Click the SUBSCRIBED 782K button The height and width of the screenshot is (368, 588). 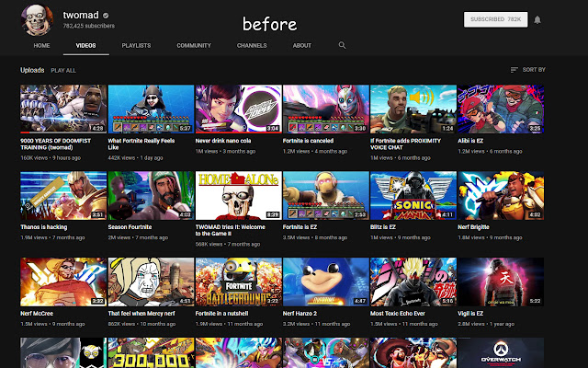pyautogui.click(x=496, y=19)
